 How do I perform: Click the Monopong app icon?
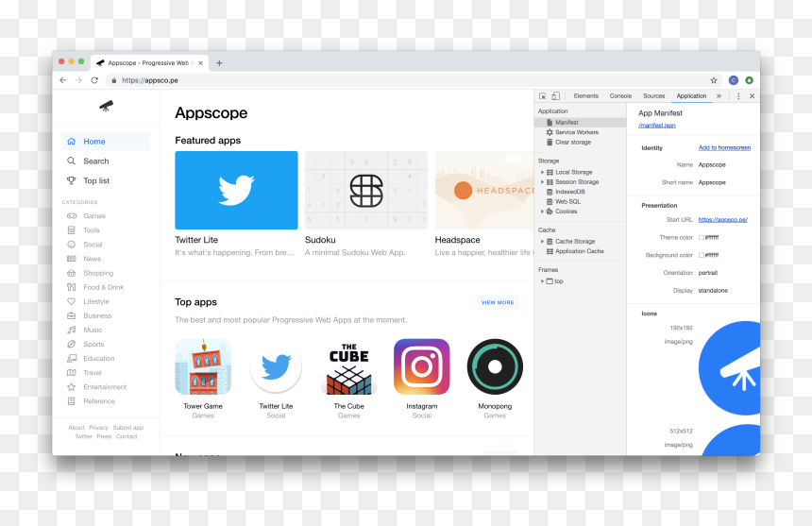click(495, 367)
